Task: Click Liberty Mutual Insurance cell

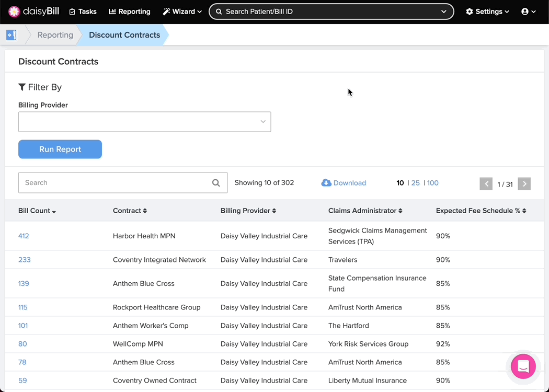Action: tap(367, 381)
